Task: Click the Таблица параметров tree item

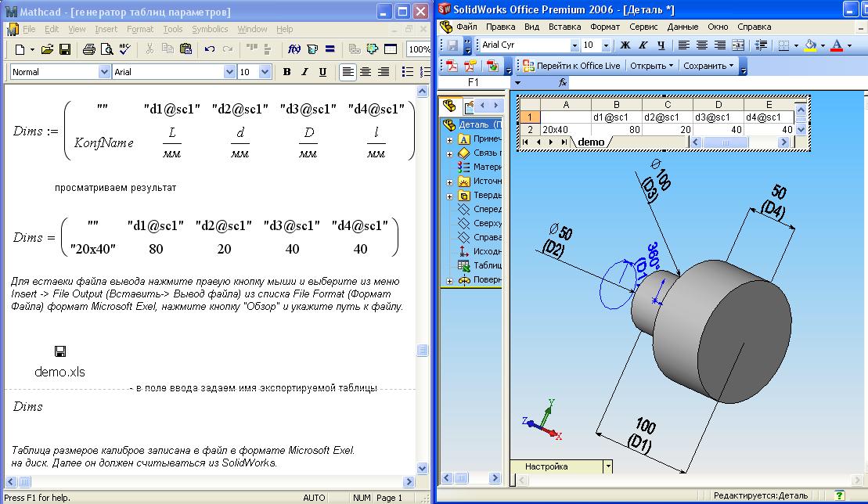Action: [481, 265]
